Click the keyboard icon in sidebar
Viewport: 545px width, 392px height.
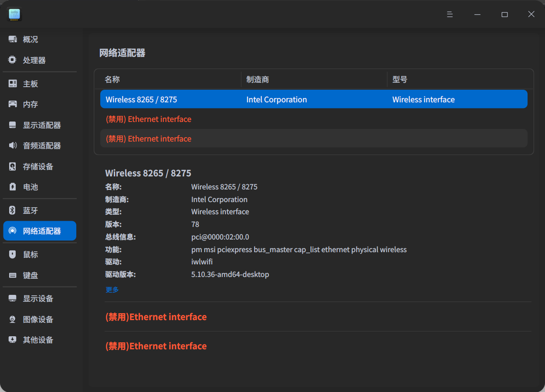click(x=13, y=275)
